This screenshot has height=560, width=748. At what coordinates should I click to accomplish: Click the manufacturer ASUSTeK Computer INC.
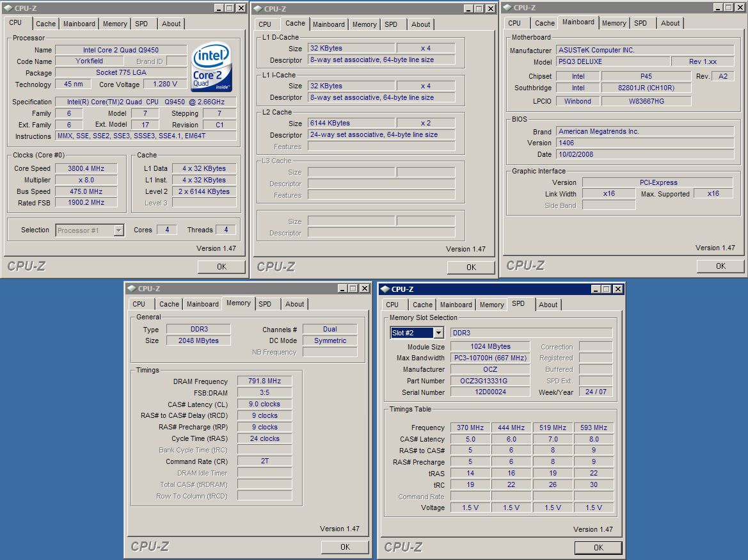click(645, 50)
